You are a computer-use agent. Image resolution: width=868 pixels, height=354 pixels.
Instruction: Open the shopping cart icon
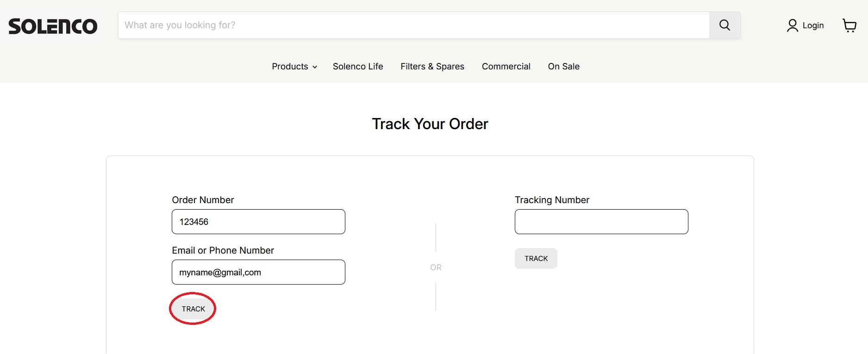(849, 25)
